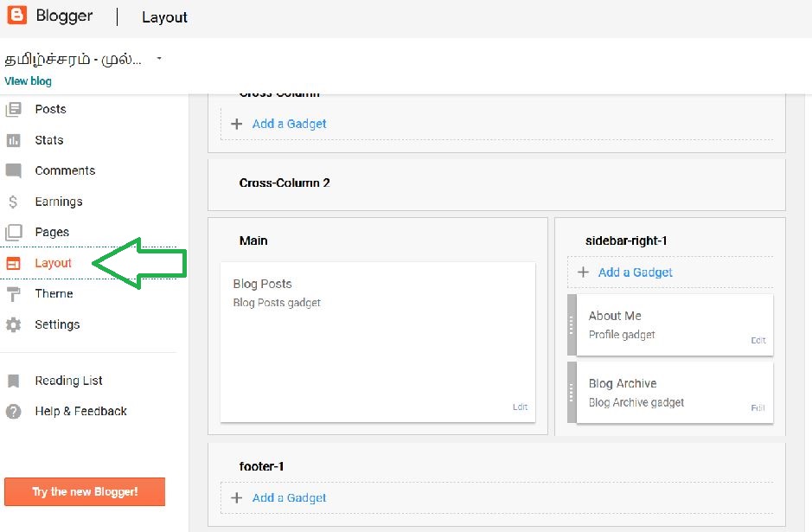The width and height of the screenshot is (812, 532).
Task: Click the Profile gadget subtitle
Action: pyautogui.click(x=622, y=335)
